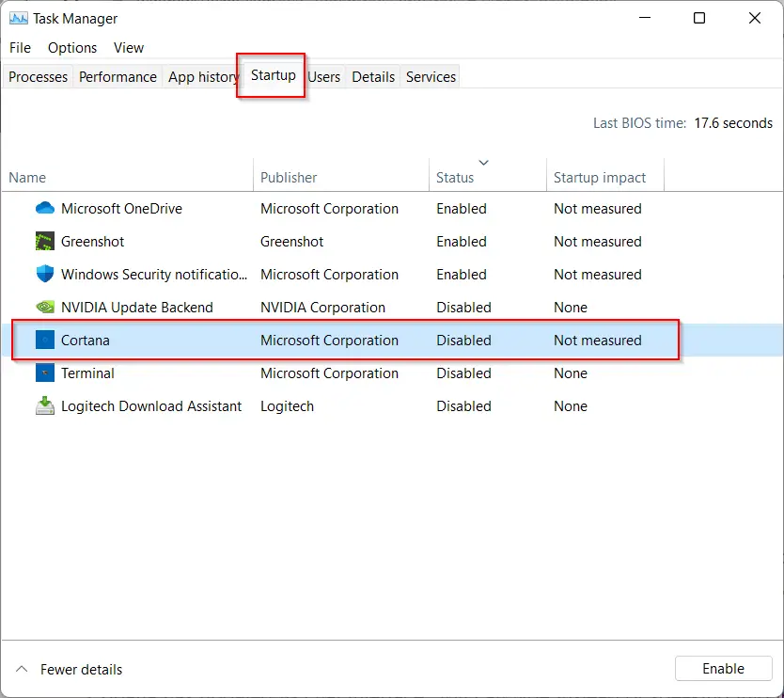Select the Startup tab
This screenshot has width=784, height=698.
tap(273, 75)
